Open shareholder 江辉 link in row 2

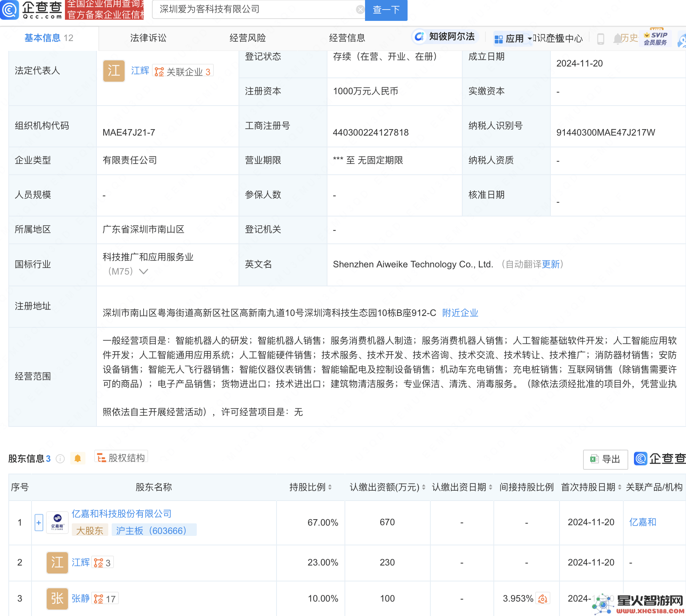pos(81,562)
